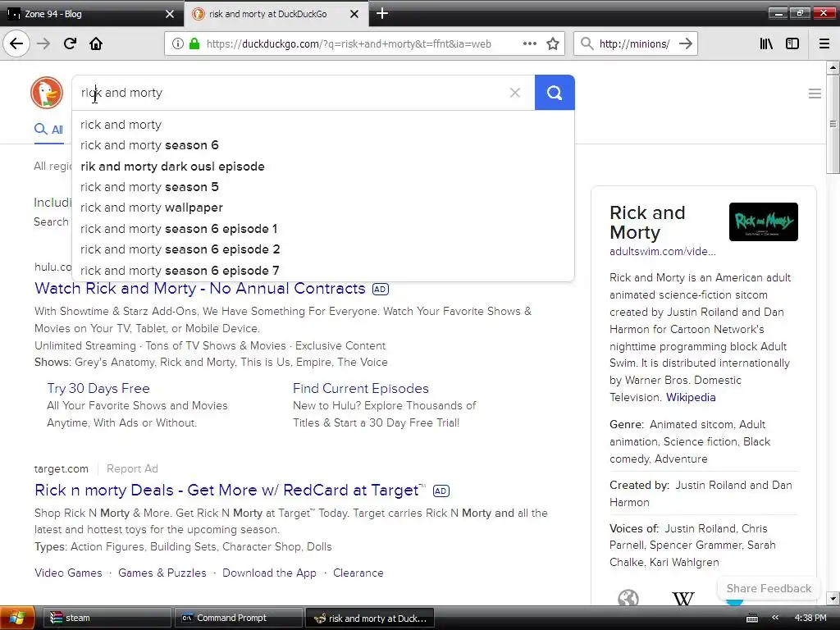Open on-screen keyboard tray icon

pos(752,619)
